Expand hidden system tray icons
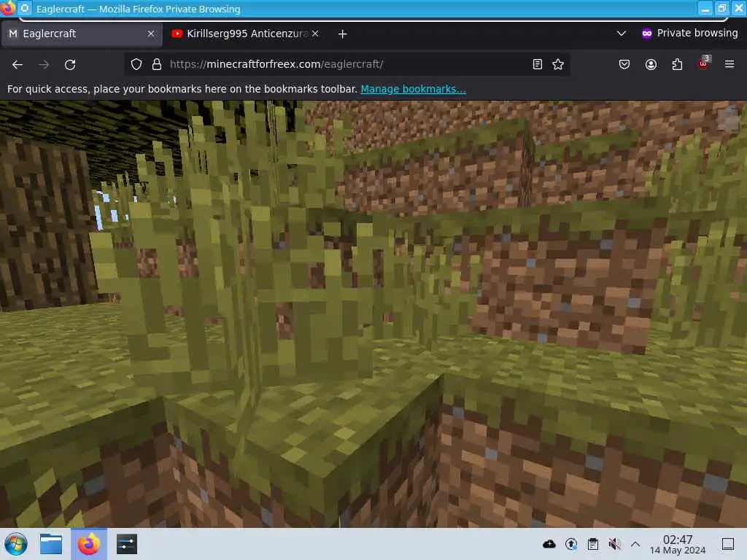 click(635, 544)
